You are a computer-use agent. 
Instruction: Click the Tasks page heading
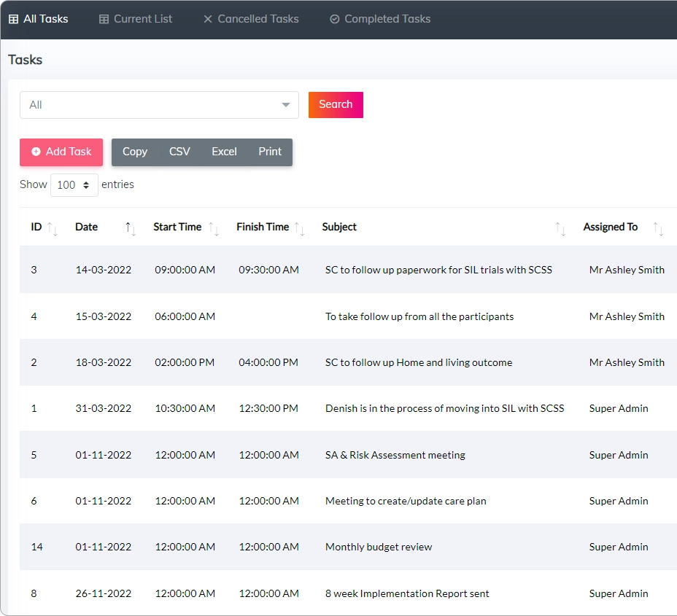point(25,60)
